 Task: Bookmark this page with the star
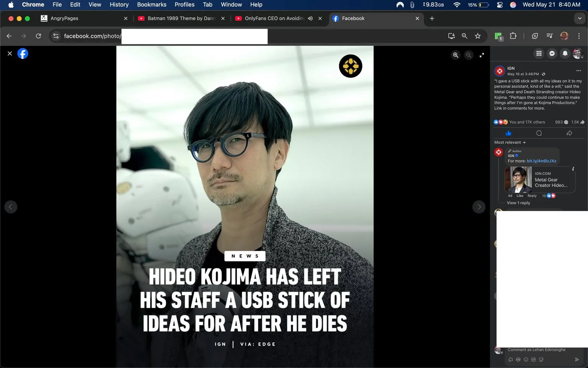[x=478, y=36]
